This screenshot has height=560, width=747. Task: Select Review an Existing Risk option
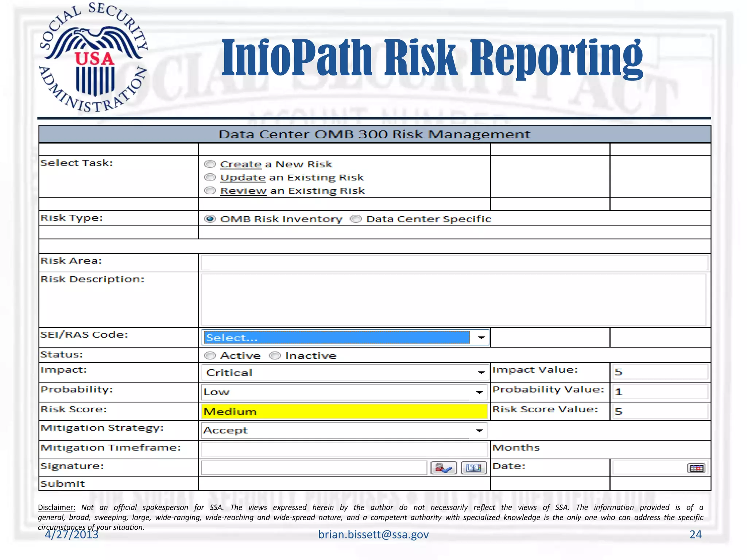point(210,191)
